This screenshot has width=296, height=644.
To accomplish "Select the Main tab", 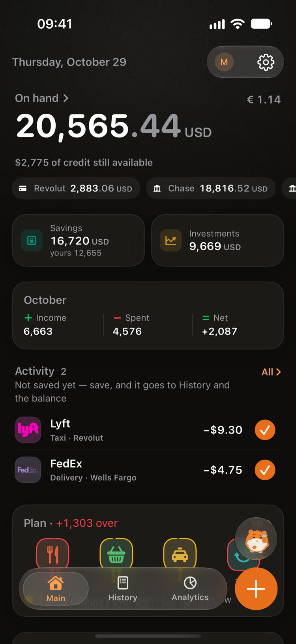I will tap(56, 589).
